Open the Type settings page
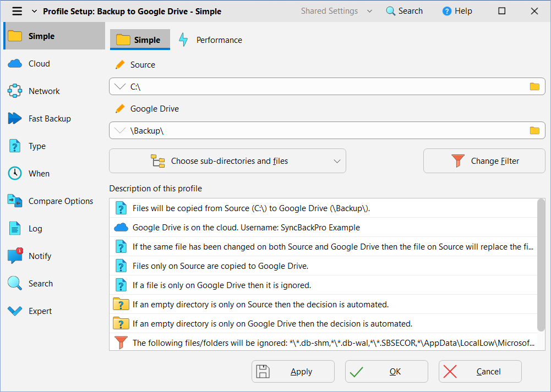The image size is (551, 392). 54,146
